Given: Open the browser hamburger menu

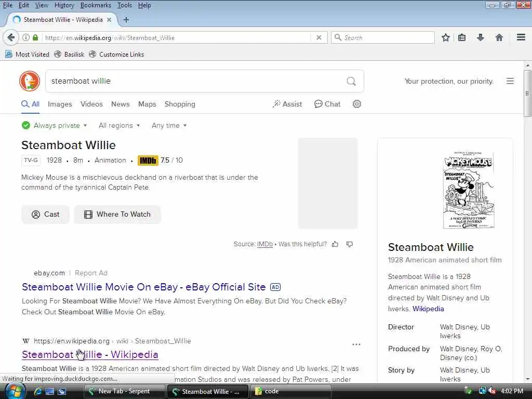Looking at the screenshot, I should [521, 37].
